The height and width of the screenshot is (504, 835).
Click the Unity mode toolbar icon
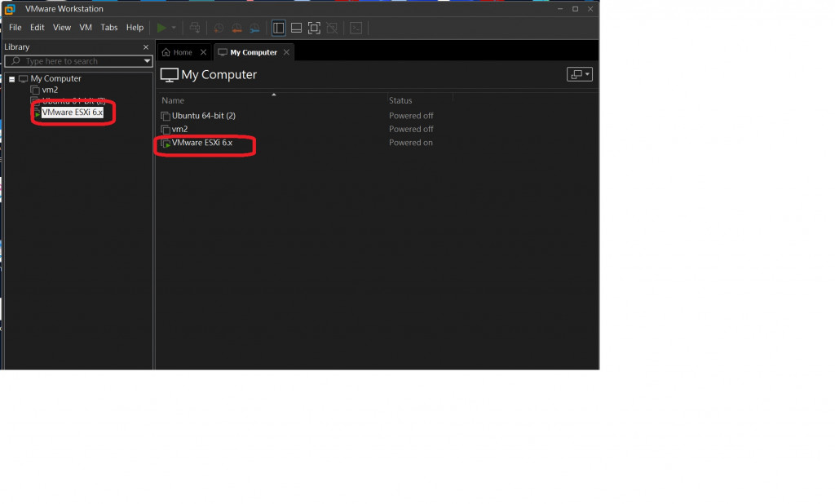[x=332, y=28]
